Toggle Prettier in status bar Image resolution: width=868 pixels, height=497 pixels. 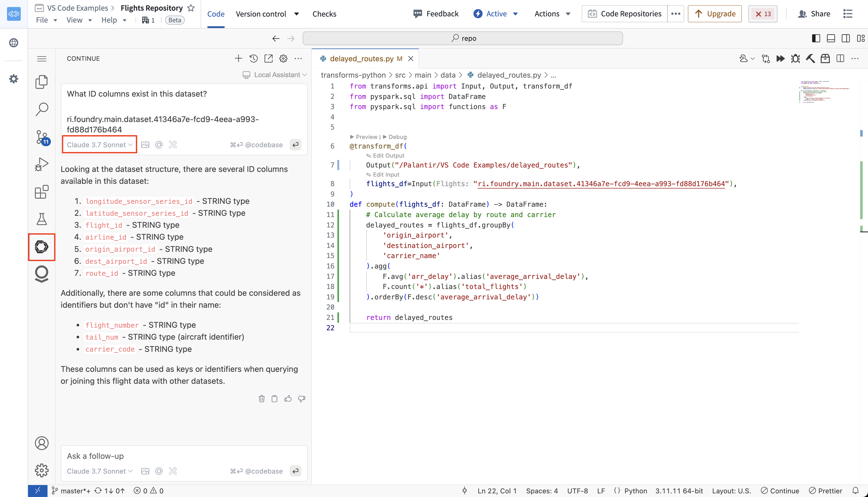(826, 491)
